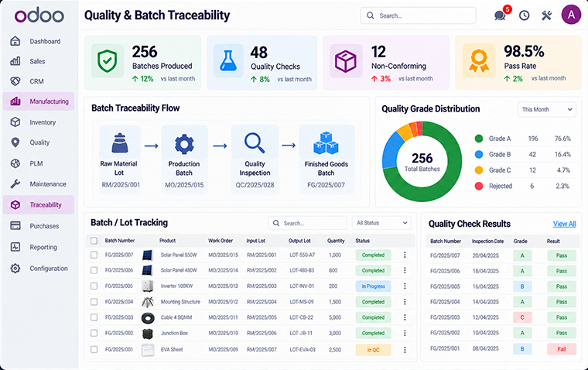Go to PLM in the sidebar

point(37,163)
